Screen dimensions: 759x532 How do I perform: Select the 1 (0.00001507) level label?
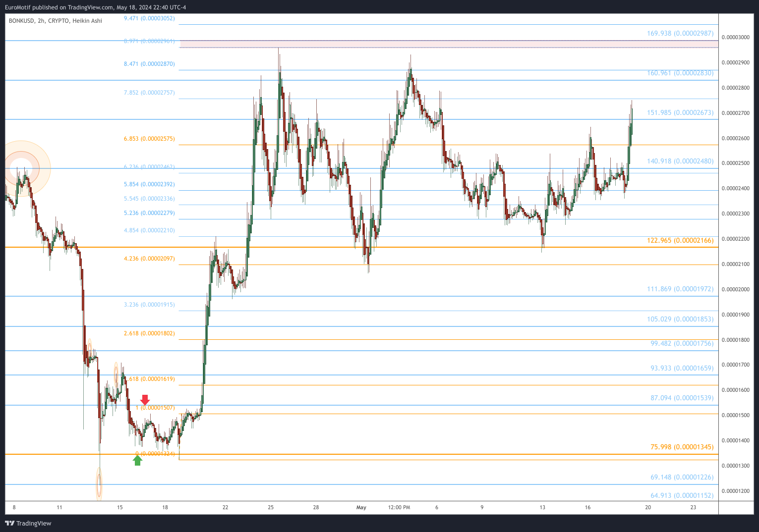coord(155,408)
